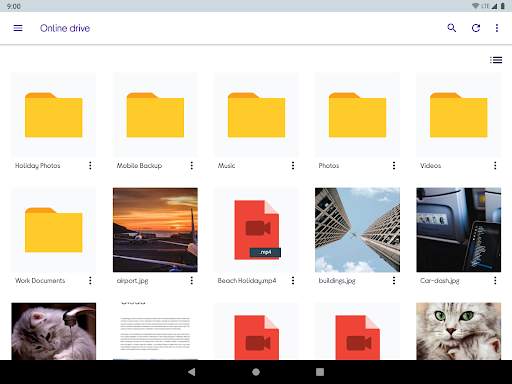Open options menu for airport.jpg

(x=192, y=281)
